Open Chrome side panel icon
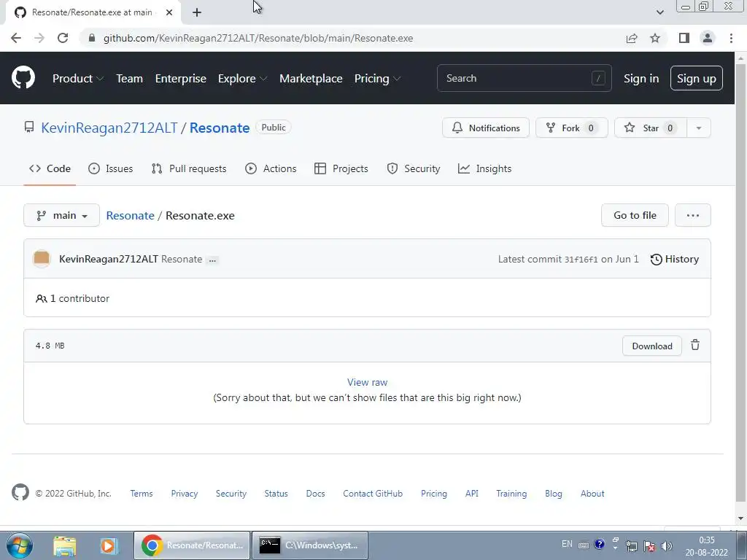Screen dimensions: 747x560 click(x=684, y=38)
